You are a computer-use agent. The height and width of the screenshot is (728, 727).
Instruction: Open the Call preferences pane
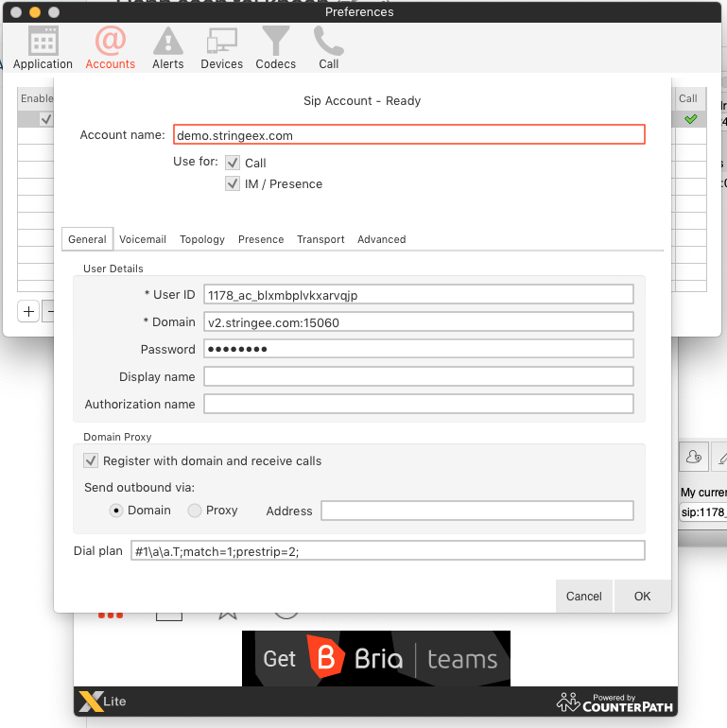(x=329, y=48)
